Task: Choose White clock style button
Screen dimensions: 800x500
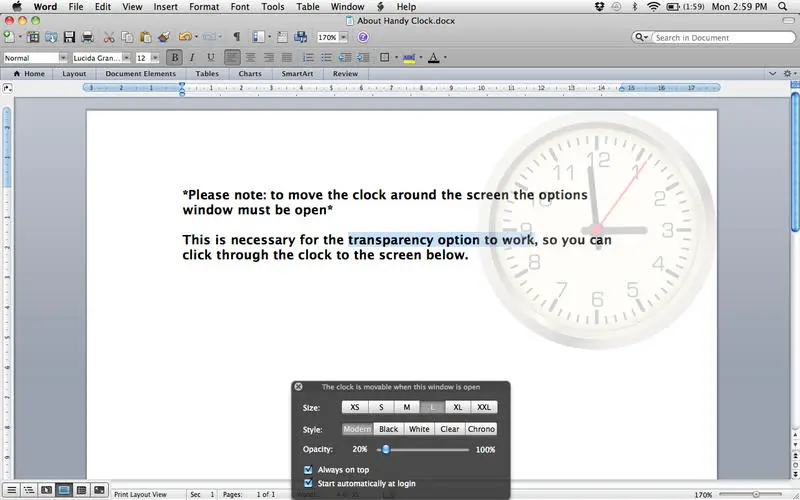Action: point(419,429)
